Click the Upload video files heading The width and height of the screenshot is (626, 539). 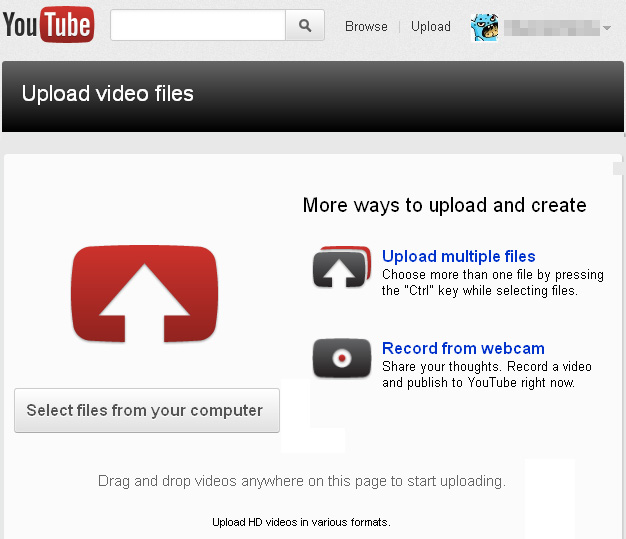pyautogui.click(x=108, y=94)
